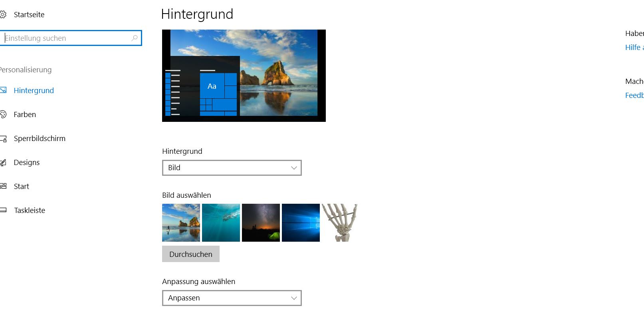Choose the blue Windows logo wallpaper thumbnail
Screen dimensions: 644x318
tap(301, 223)
